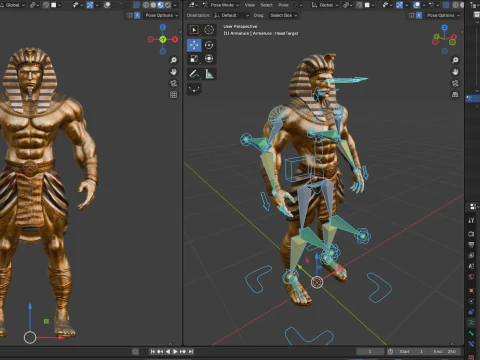Open the Bone Constraint properties tab icon
The image size is (480, 360).
coord(471,344)
